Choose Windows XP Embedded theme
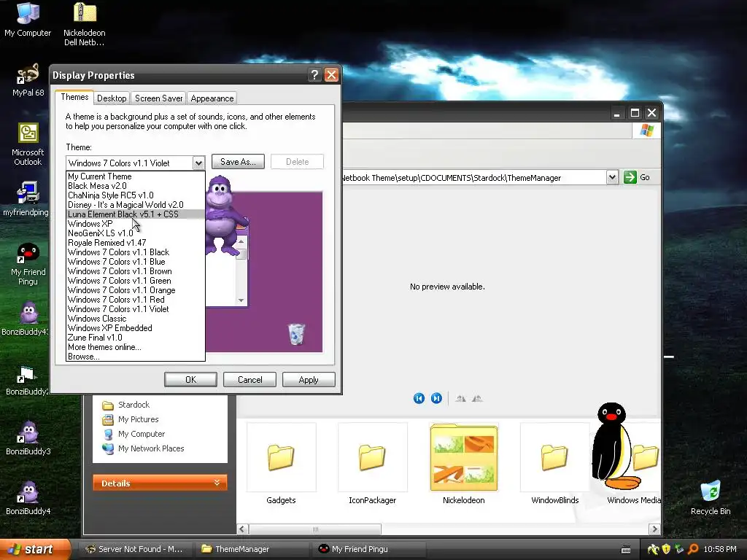Image resolution: width=747 pixels, height=560 pixels. point(135,328)
